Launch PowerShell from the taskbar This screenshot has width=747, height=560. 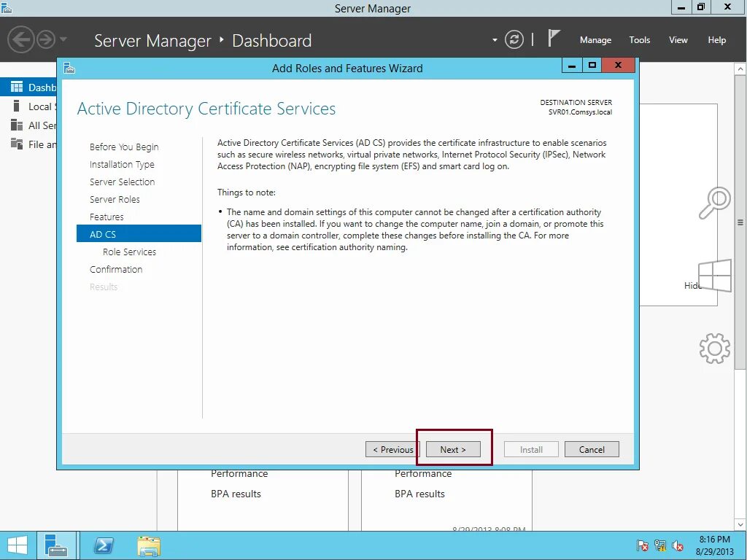pyautogui.click(x=104, y=545)
